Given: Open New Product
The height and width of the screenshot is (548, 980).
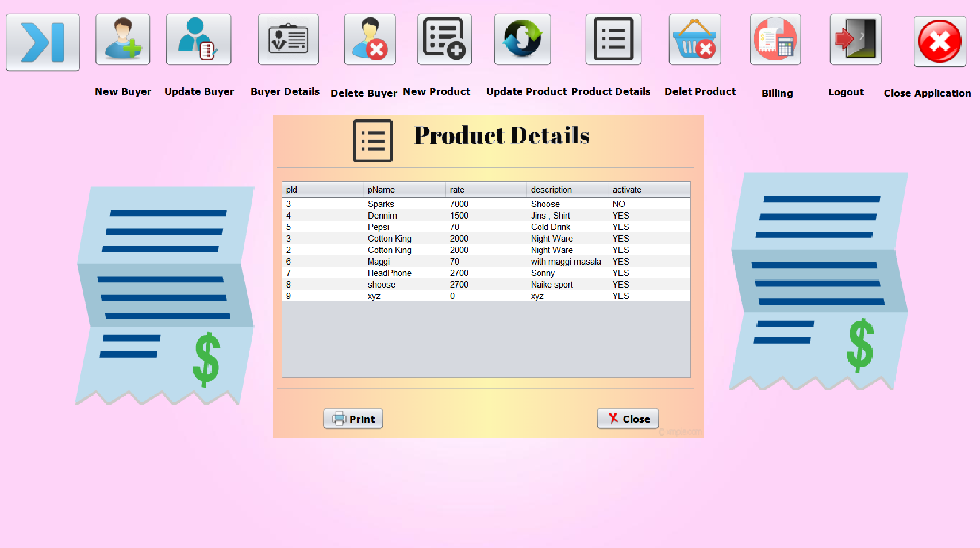Looking at the screenshot, I should (444, 39).
